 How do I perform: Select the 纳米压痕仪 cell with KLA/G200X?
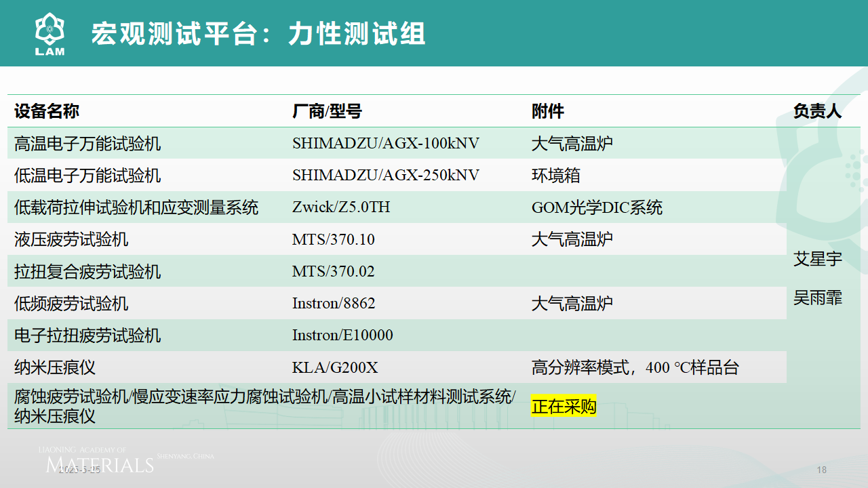55,368
